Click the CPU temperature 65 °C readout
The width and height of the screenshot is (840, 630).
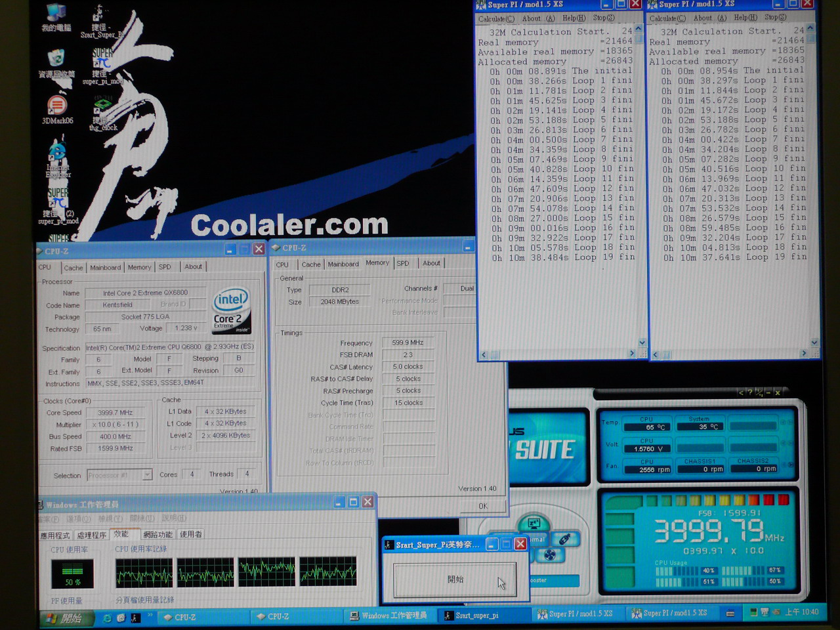tap(647, 427)
